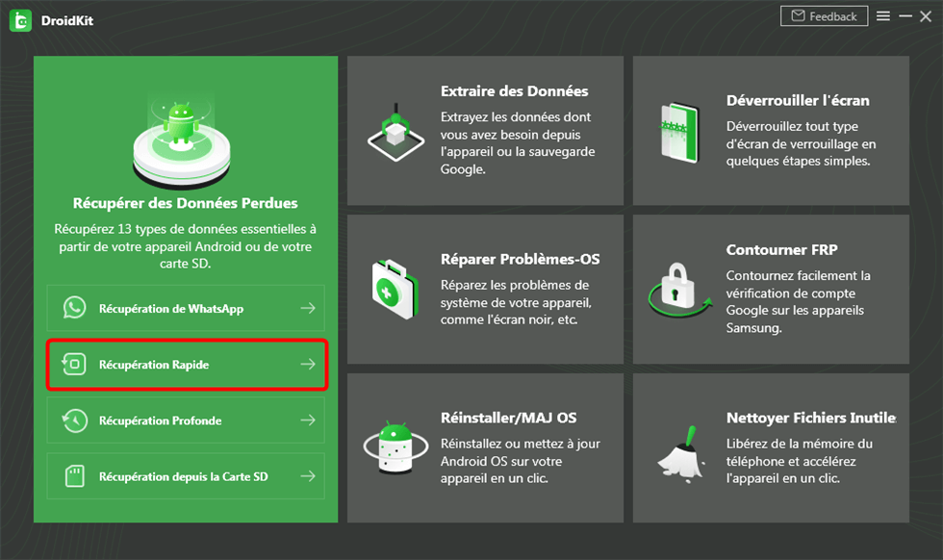Click the DroidKit logo icon

pos(21,16)
